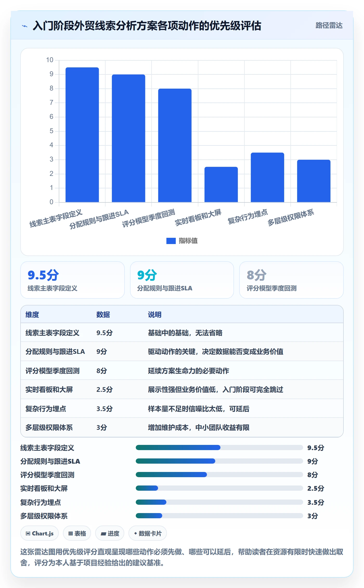Click table cell 增加维护成本，中小团队收益有限
Screen dimensions: 364x588
click(x=199, y=427)
